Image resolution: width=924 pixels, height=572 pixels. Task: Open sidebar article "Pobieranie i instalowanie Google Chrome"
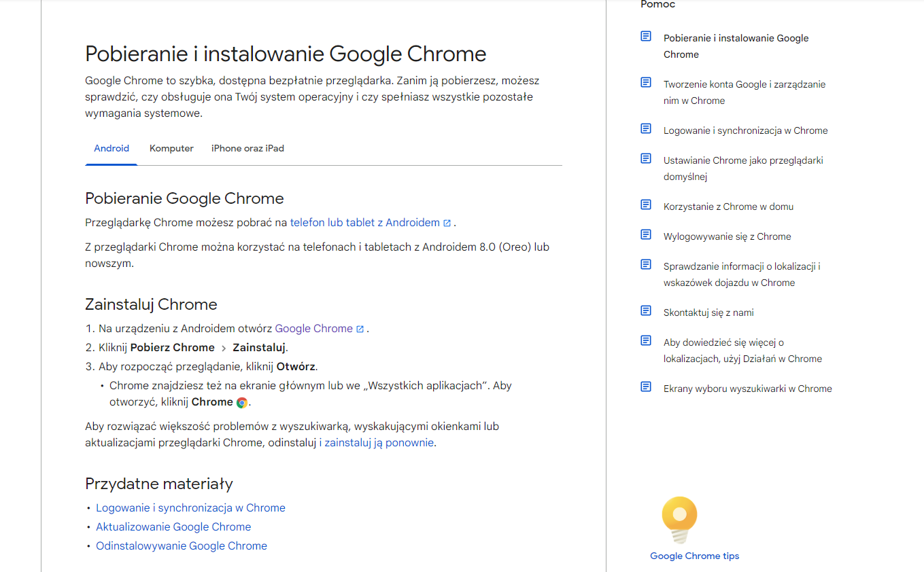pyautogui.click(x=736, y=46)
